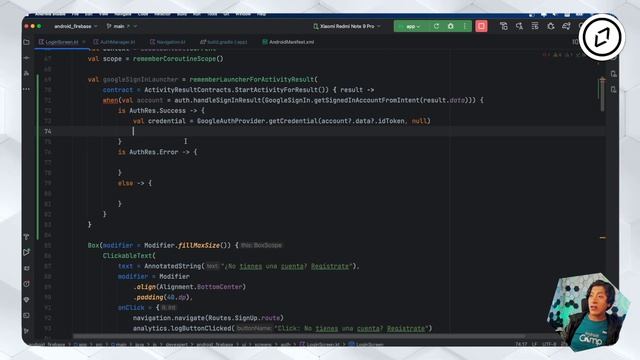Click 'ActivityResultContracts.StartActivityForResult()' text
Viewport: 640px width, 360px height.
pyautogui.click(x=236, y=90)
